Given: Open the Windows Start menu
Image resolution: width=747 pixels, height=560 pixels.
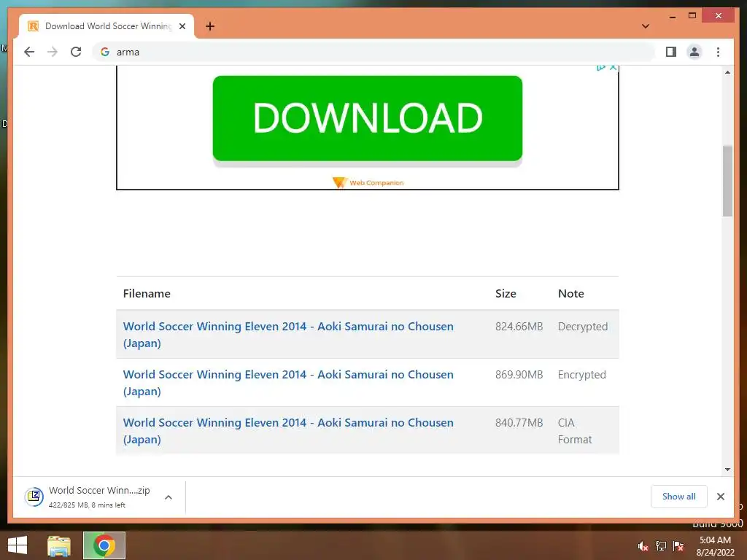Looking at the screenshot, I should 18,545.
